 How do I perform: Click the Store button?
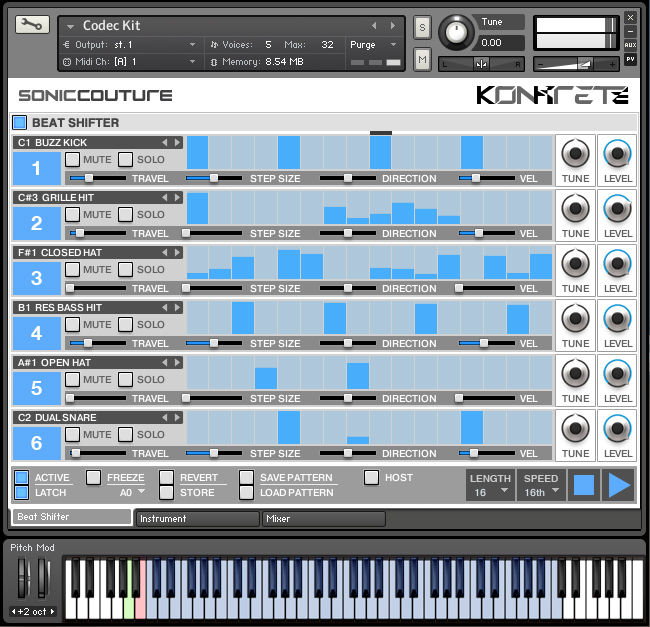166,493
